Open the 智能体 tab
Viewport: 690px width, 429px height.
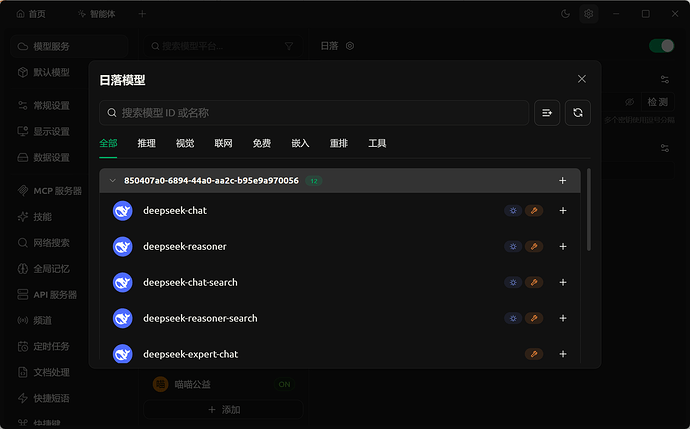point(97,14)
